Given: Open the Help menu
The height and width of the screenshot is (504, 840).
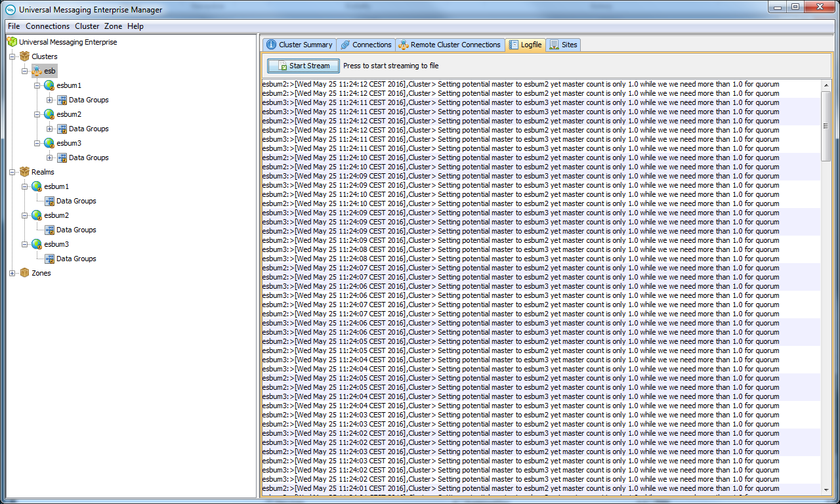Looking at the screenshot, I should coord(135,26).
